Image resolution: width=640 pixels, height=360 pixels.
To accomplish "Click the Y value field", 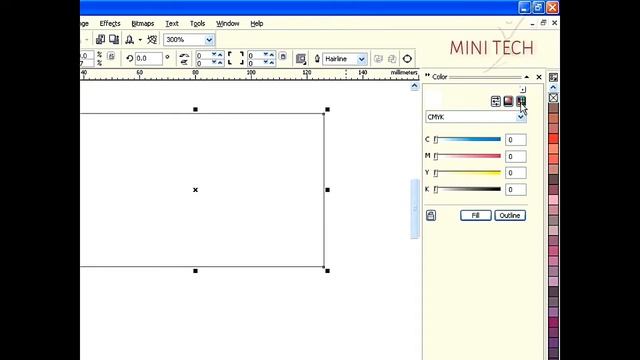I will point(516,173).
